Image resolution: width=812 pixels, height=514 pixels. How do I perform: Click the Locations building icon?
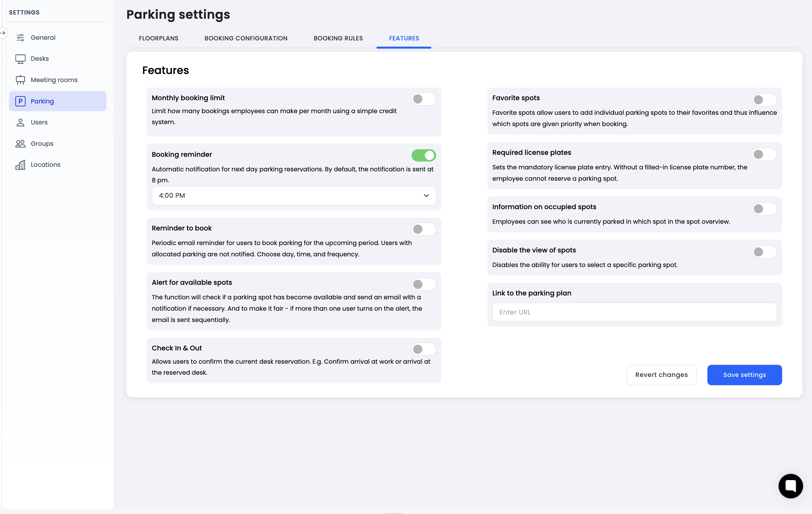pyautogui.click(x=20, y=165)
